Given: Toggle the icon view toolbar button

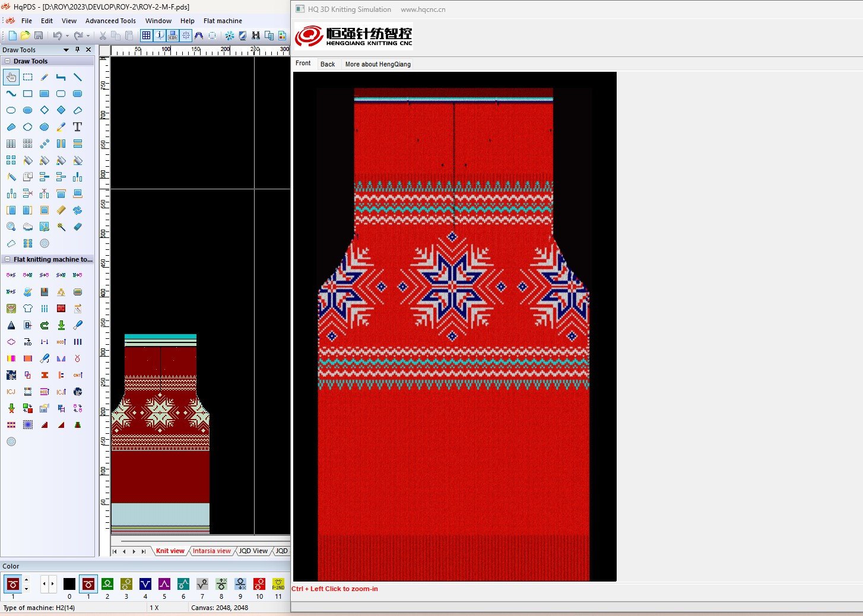Looking at the screenshot, I should pos(173,36).
